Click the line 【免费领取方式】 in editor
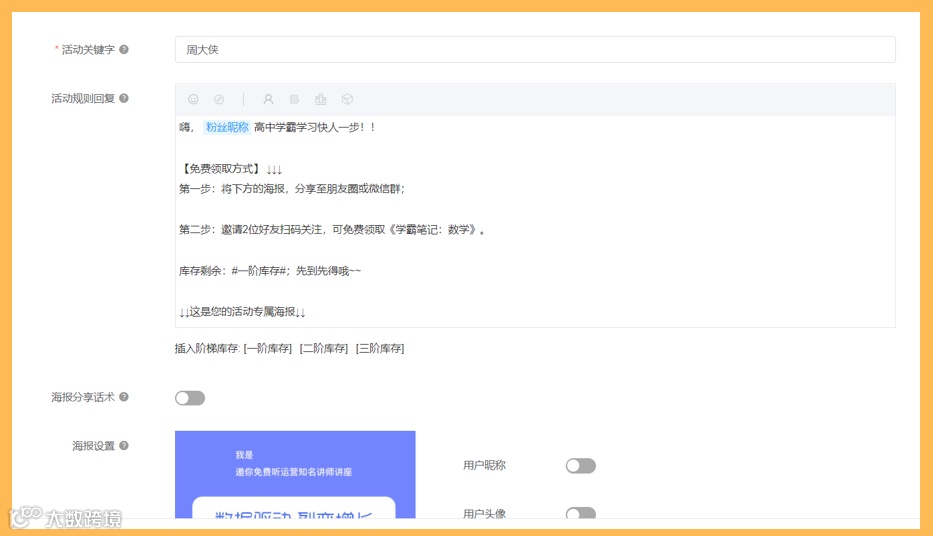 click(231, 169)
